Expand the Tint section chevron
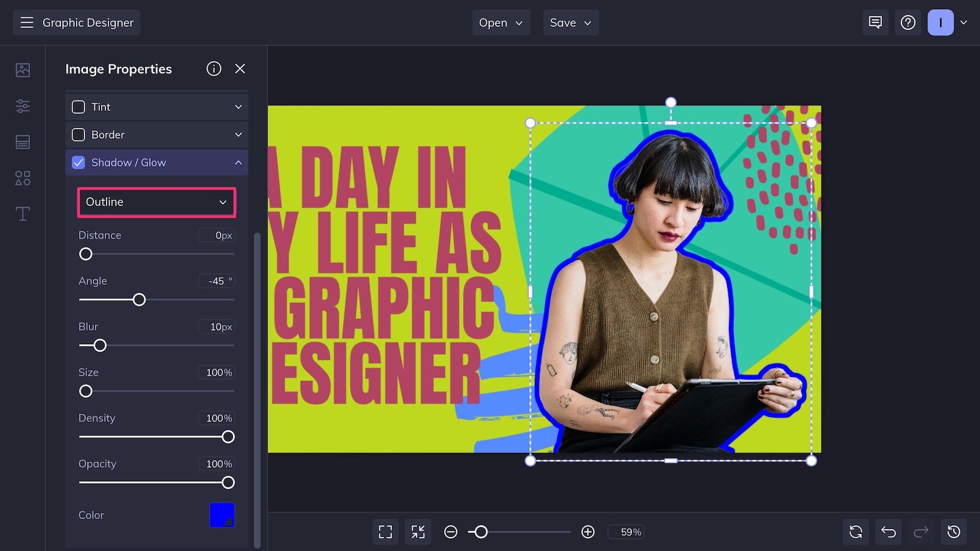Viewport: 980px width, 551px height. click(x=238, y=107)
